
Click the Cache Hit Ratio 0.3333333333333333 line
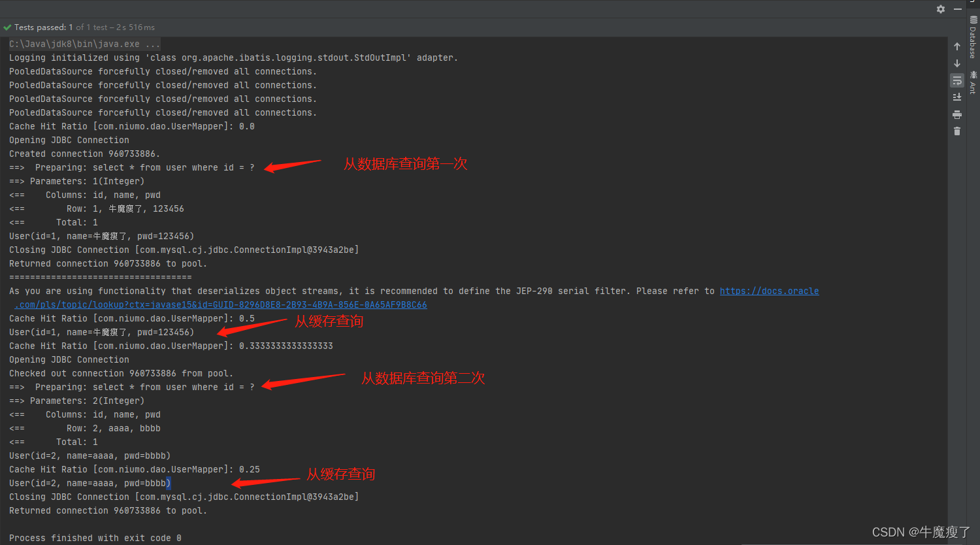pyautogui.click(x=171, y=346)
